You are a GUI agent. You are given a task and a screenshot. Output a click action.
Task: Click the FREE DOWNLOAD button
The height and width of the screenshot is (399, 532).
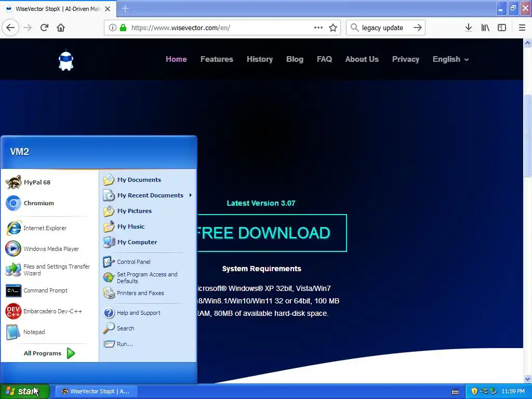[x=272, y=233]
